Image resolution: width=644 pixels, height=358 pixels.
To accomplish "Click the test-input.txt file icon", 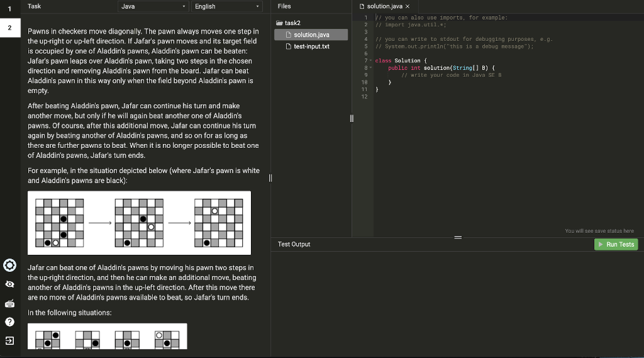I will coord(288,47).
